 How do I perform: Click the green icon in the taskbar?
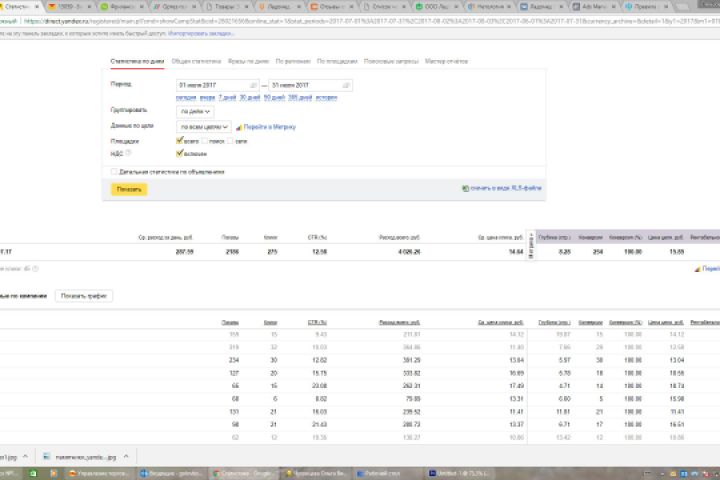33,473
